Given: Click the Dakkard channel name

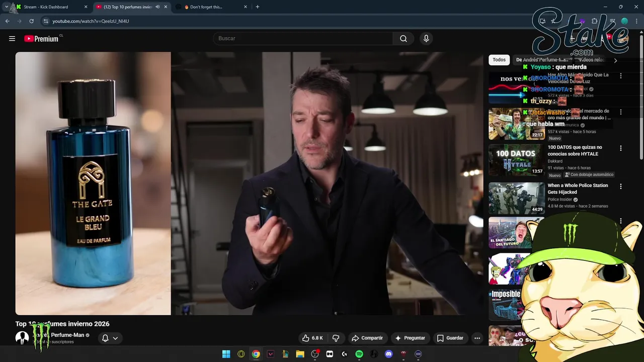Looking at the screenshot, I should coord(555,161).
